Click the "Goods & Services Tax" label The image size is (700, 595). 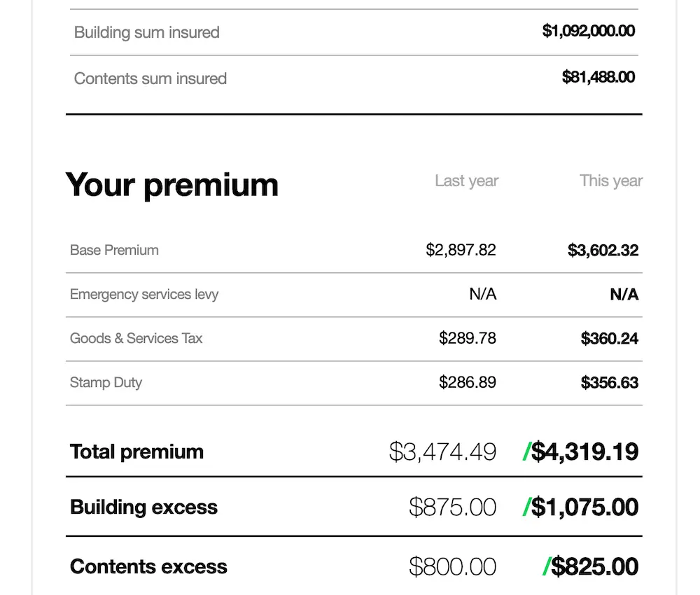(x=136, y=338)
